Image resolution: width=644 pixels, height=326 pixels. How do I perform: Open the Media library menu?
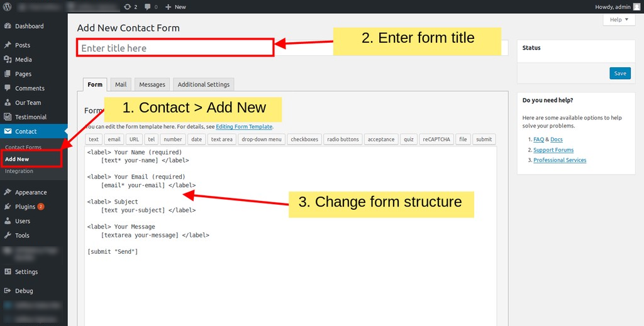pyautogui.click(x=23, y=60)
